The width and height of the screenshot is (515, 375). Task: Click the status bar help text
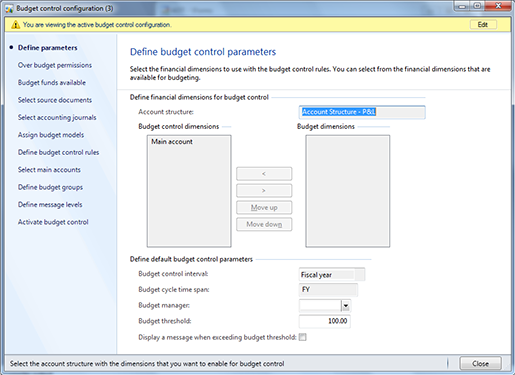147,364
